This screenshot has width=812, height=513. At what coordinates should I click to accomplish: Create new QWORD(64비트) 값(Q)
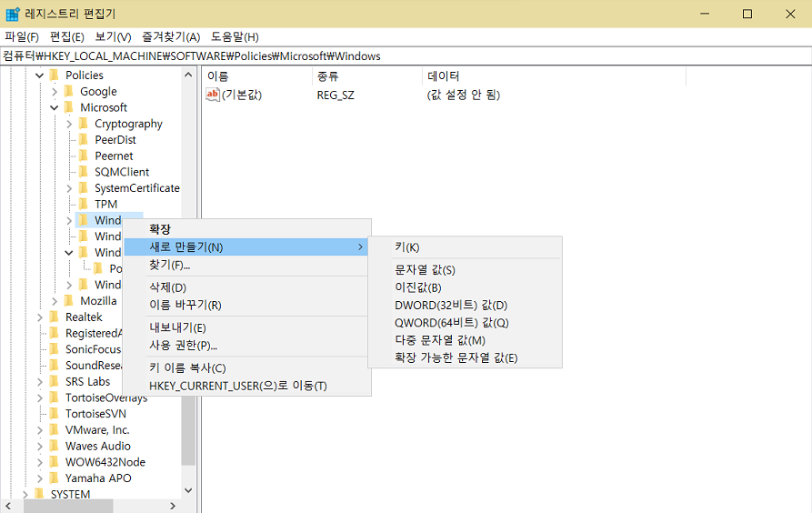click(465, 322)
